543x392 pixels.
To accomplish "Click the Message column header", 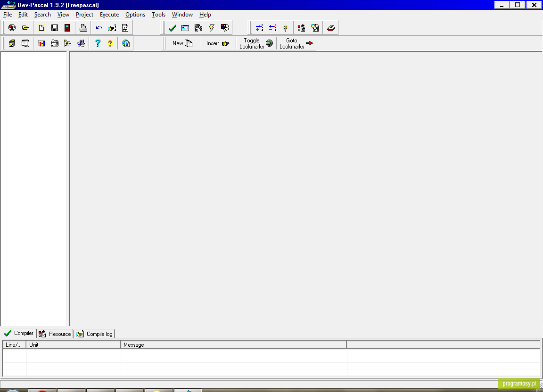I will click(x=233, y=344).
